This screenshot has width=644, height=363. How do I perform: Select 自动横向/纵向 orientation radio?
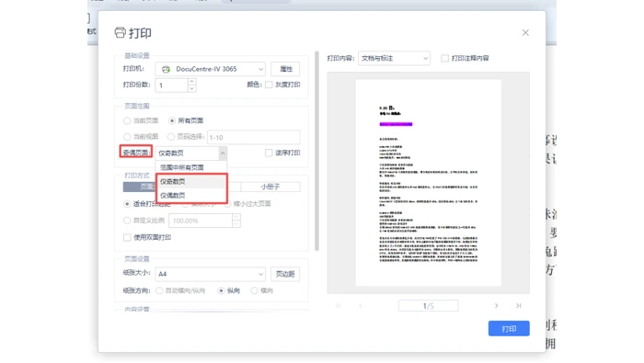(x=159, y=290)
